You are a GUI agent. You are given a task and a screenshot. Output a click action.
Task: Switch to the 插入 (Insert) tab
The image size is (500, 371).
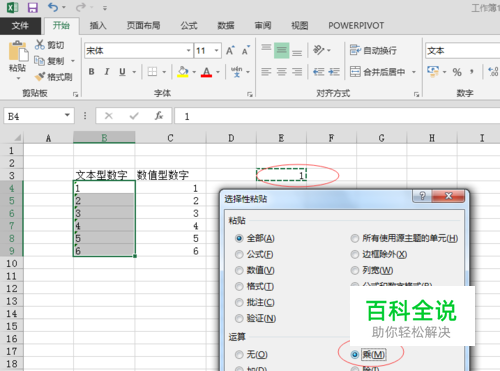pos(98,26)
